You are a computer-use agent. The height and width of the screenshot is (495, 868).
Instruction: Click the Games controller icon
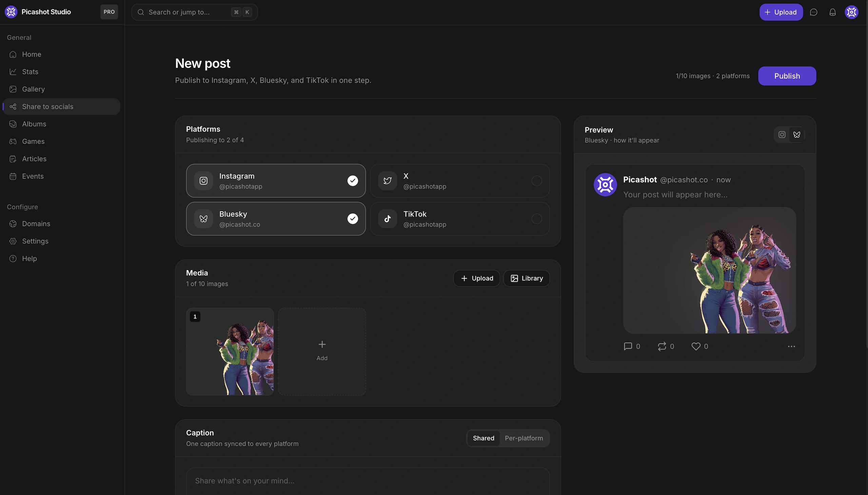tap(13, 141)
